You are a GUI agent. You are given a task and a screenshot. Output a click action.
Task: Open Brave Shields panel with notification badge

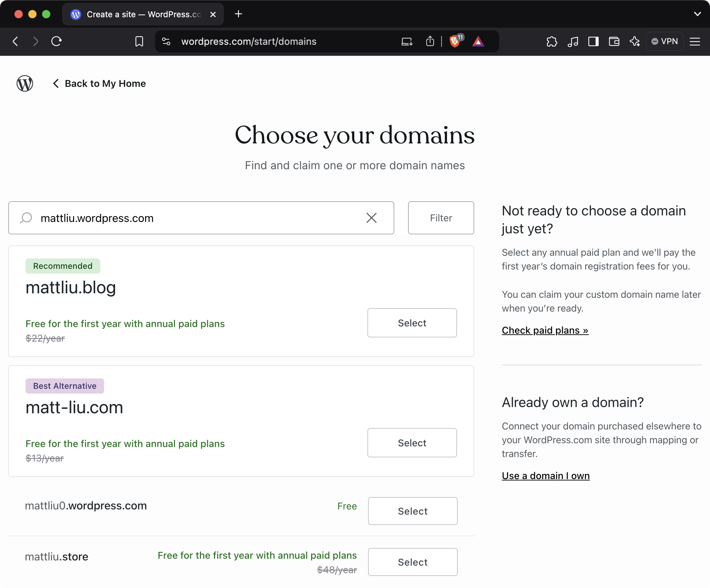[x=455, y=41]
